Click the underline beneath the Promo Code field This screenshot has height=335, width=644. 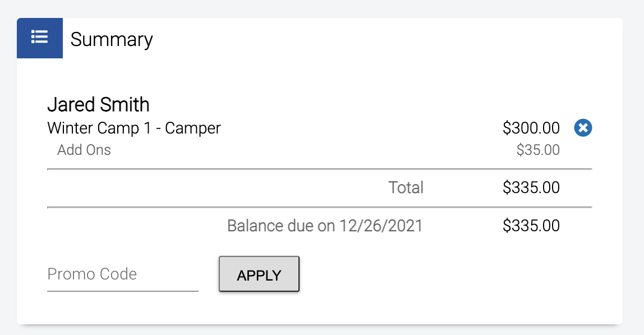(x=123, y=291)
